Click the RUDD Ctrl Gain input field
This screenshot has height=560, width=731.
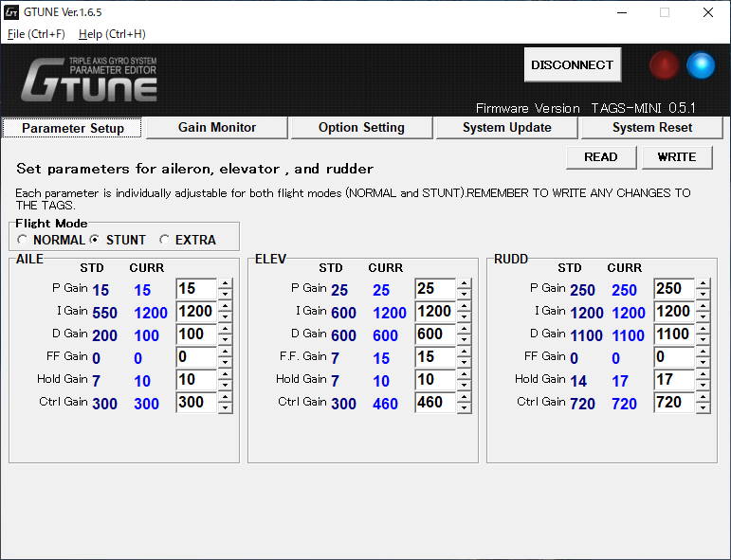675,403
